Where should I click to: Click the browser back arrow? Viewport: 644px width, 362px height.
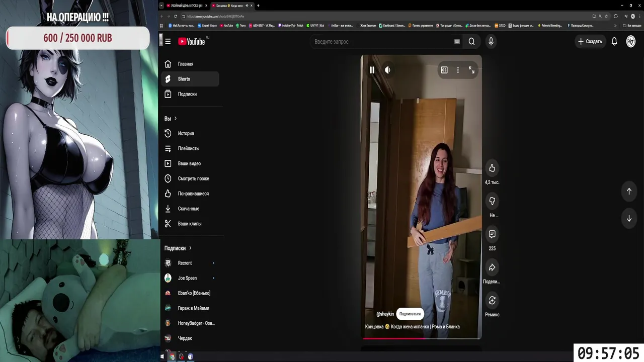pos(162,16)
